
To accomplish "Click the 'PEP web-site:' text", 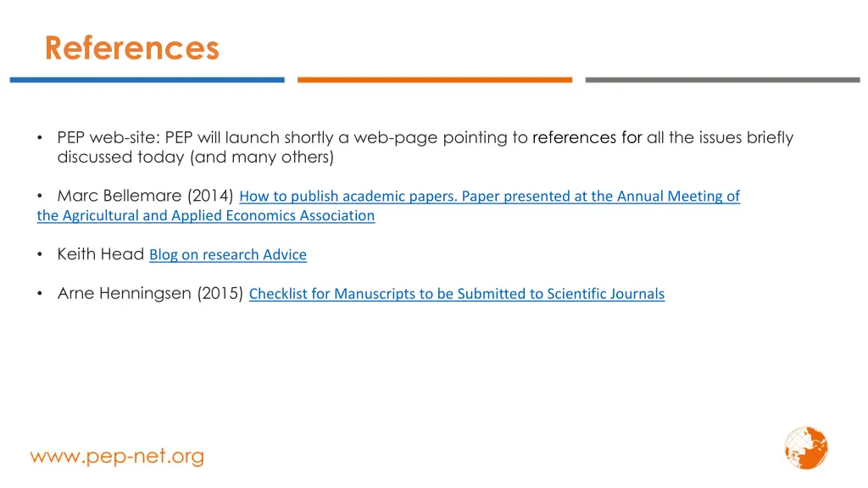I will pyautogui.click(x=108, y=137).
